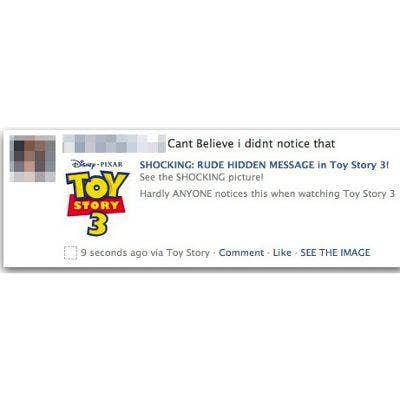Open the blurred poster name link
This screenshot has width=400, height=400.
pos(114,144)
